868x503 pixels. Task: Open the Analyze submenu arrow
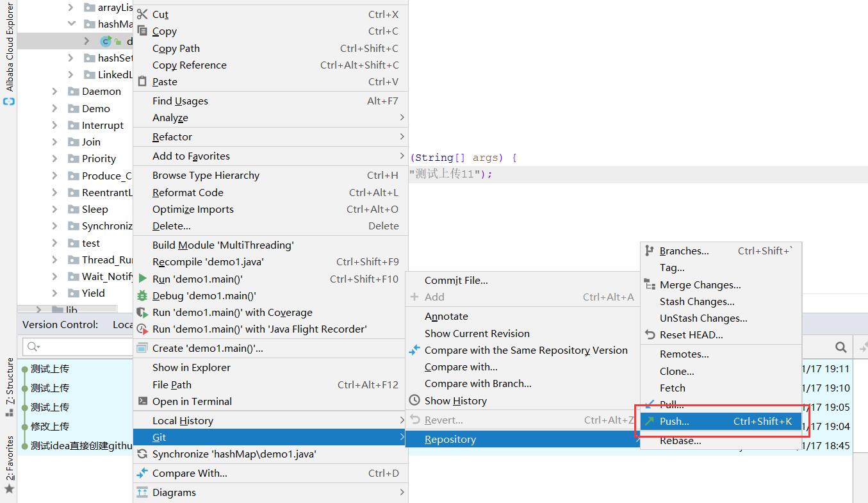(x=402, y=117)
